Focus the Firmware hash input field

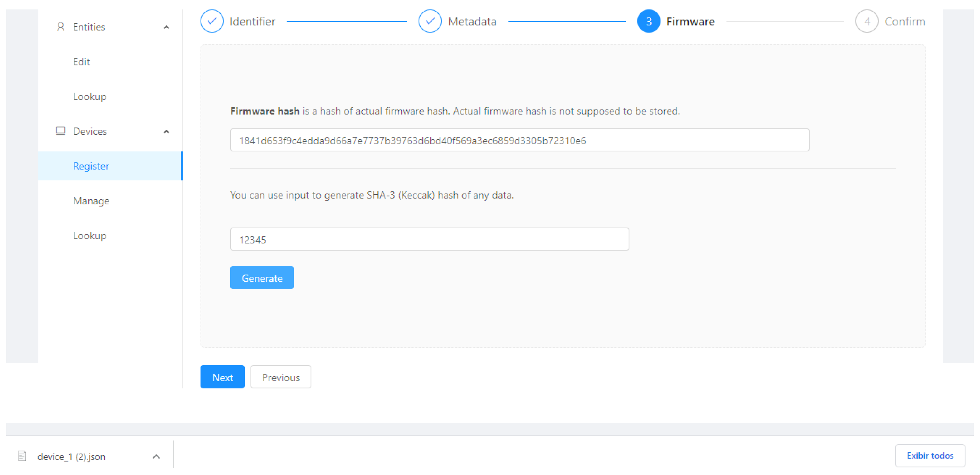pos(519,140)
